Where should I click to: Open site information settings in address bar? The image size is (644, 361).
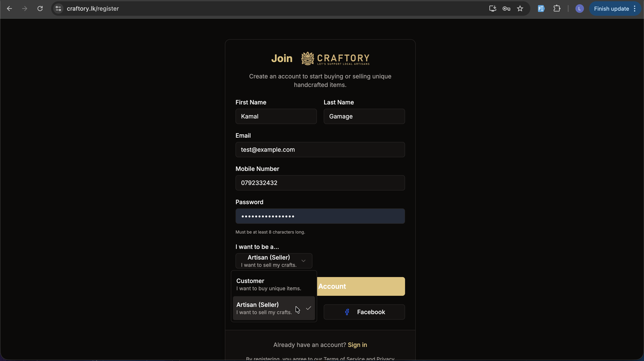coord(58,9)
